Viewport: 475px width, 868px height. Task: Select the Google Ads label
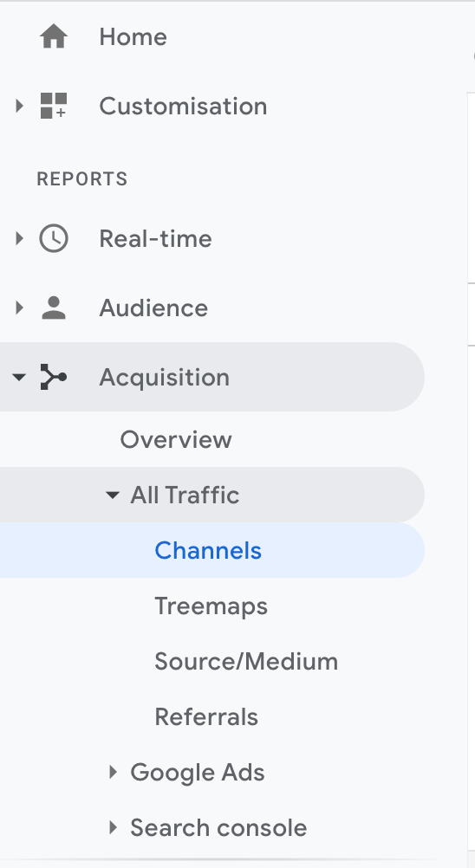pos(198,772)
